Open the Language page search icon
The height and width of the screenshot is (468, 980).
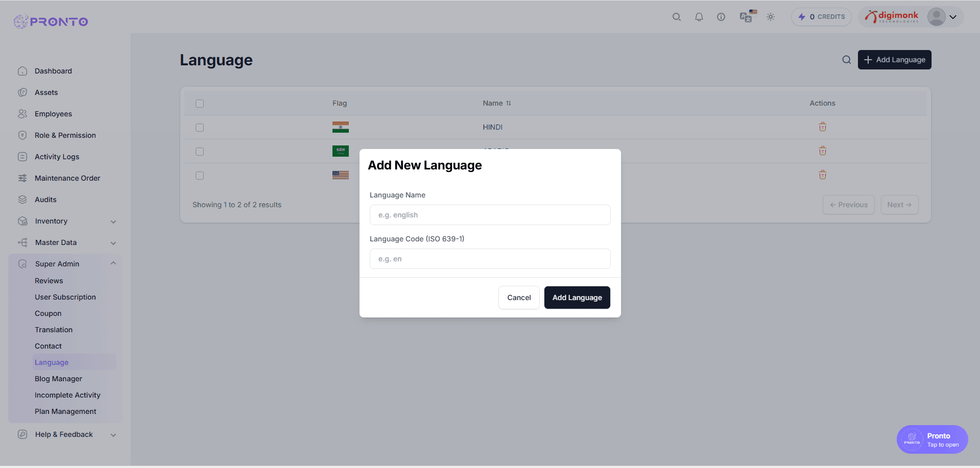pos(847,60)
